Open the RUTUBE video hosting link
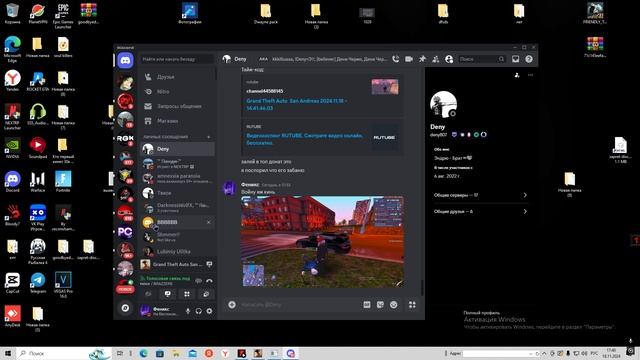 (304, 139)
